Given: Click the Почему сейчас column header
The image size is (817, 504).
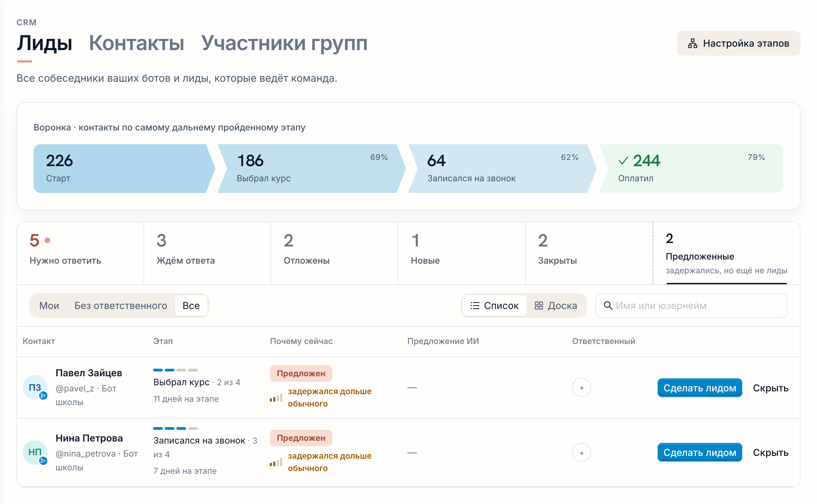Looking at the screenshot, I should [301, 341].
